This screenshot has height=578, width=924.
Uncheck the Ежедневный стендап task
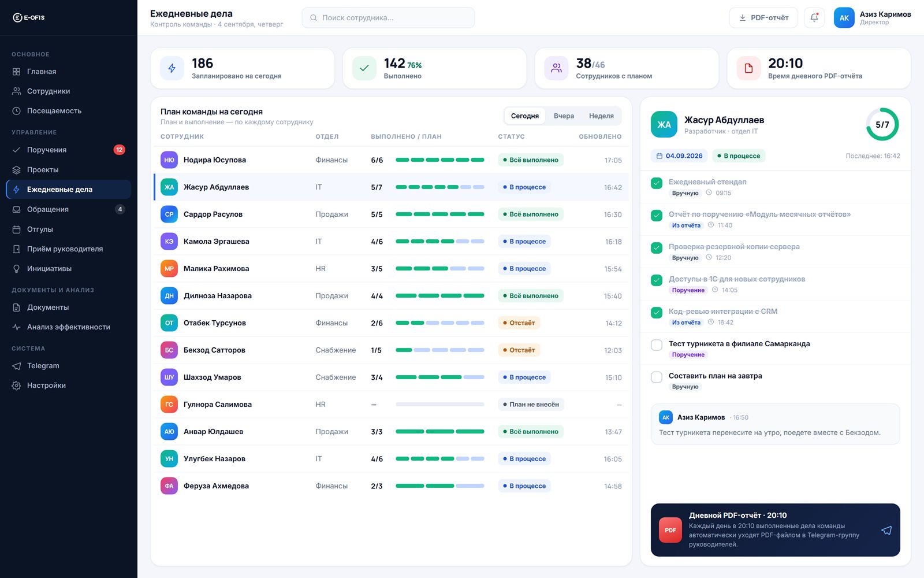657,183
